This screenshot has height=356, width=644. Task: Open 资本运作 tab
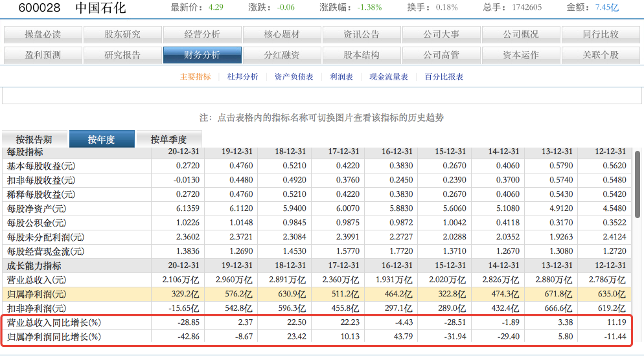tap(521, 55)
